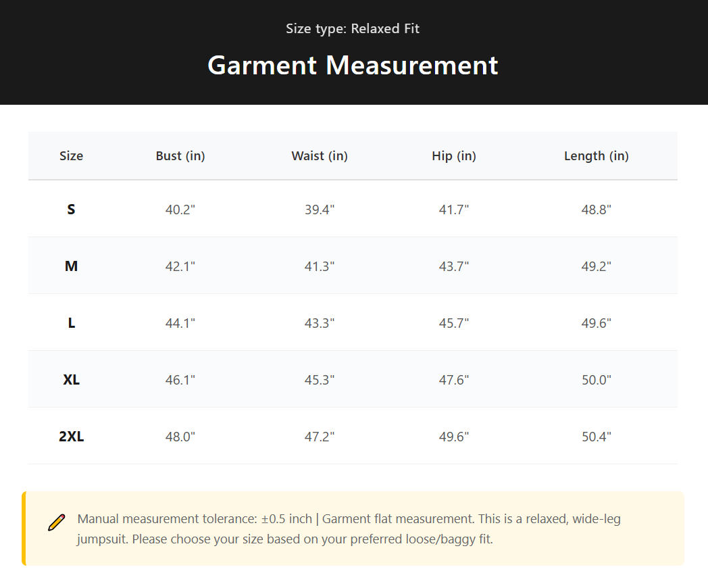This screenshot has height=588, width=708.
Task: Select the Hip (in) column header
Action: [x=454, y=156]
